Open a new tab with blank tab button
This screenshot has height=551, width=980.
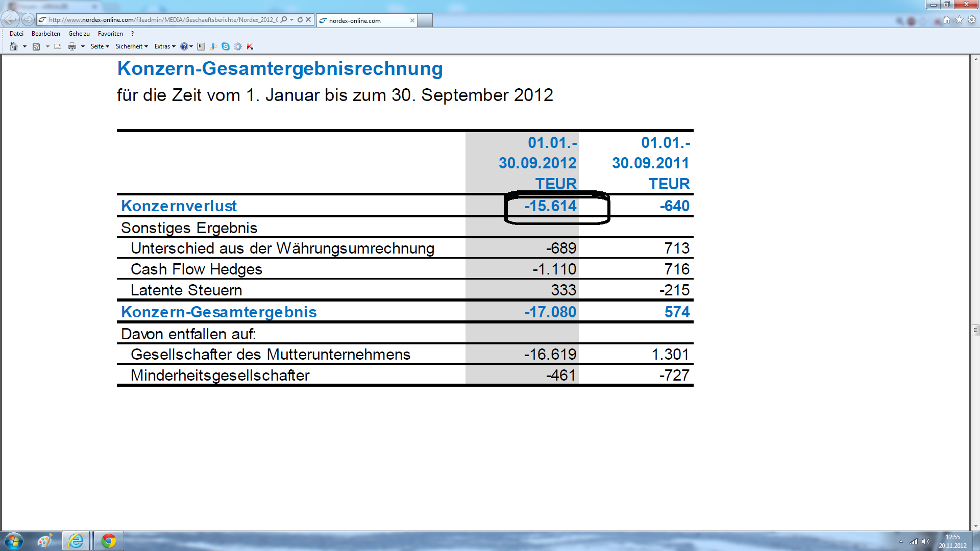425,20
